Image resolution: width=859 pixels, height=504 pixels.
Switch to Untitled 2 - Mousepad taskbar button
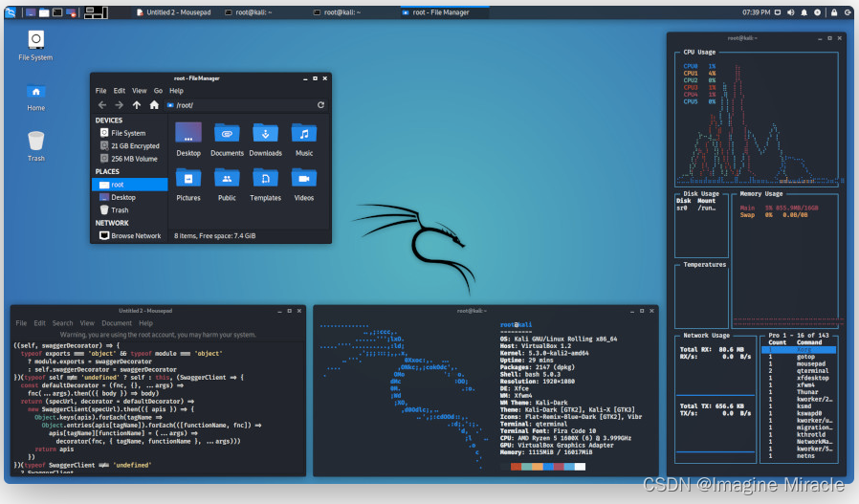[174, 12]
